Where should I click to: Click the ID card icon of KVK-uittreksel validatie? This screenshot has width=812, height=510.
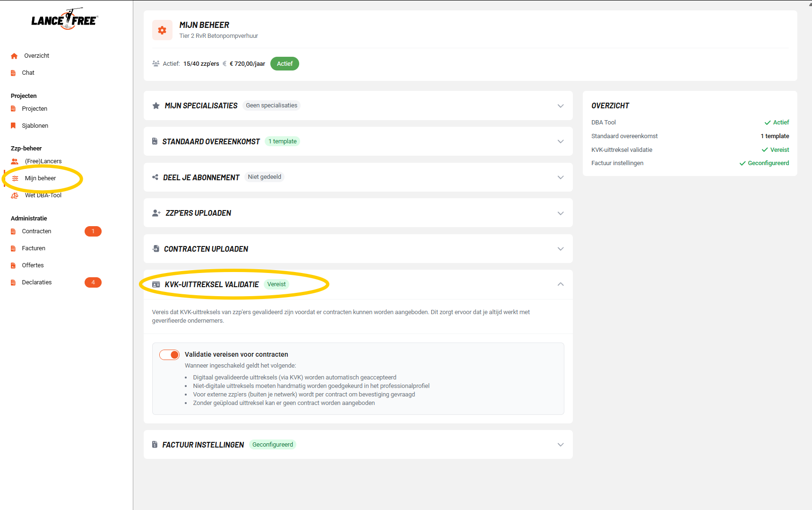click(x=156, y=284)
